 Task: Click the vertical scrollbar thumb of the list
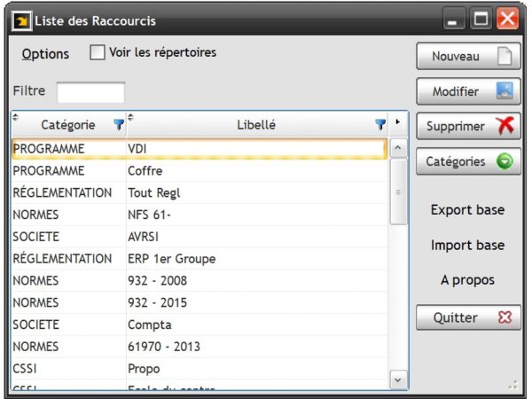[x=398, y=192]
